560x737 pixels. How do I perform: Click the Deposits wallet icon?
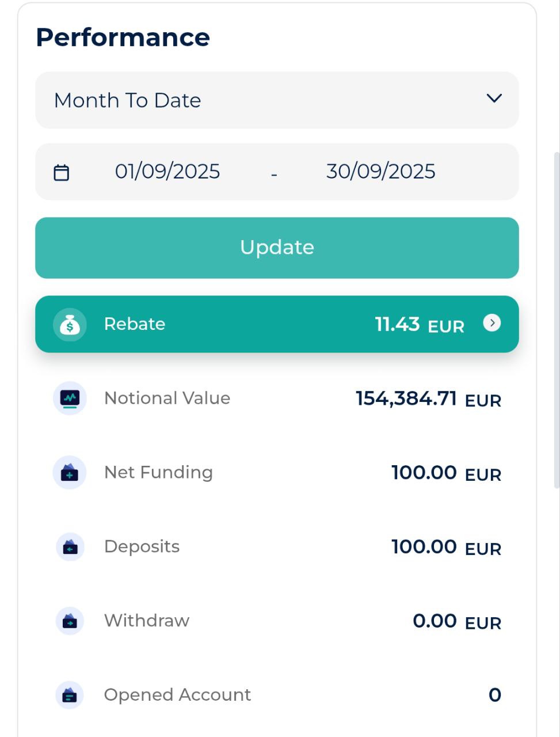click(x=70, y=547)
